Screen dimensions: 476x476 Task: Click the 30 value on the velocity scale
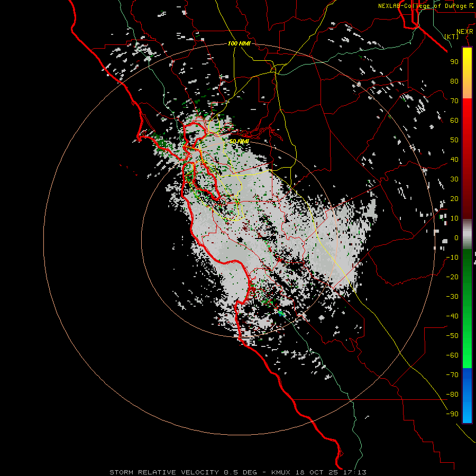[454, 179]
